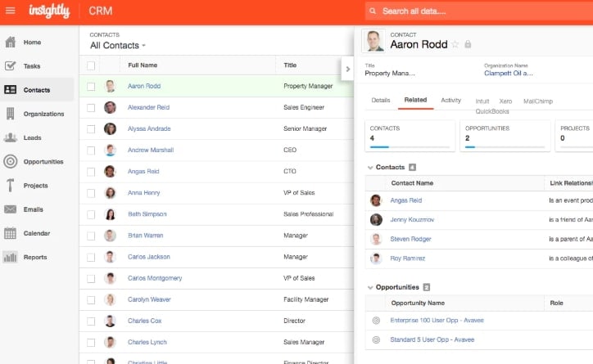This screenshot has height=364, width=593.
Task: Click Steven Rodger's avatar icon
Action: coord(376,239)
